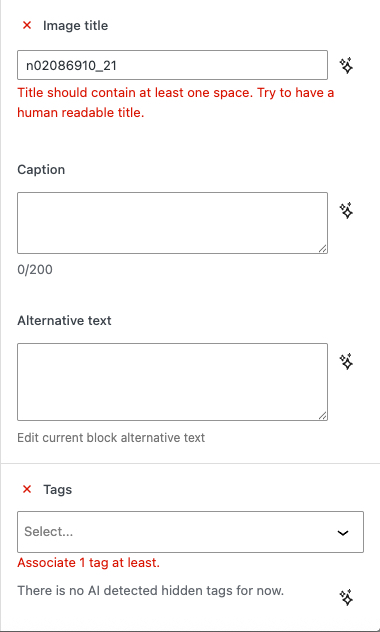Click inside the empty Caption text box
The width and height of the screenshot is (380, 632).
point(172,223)
